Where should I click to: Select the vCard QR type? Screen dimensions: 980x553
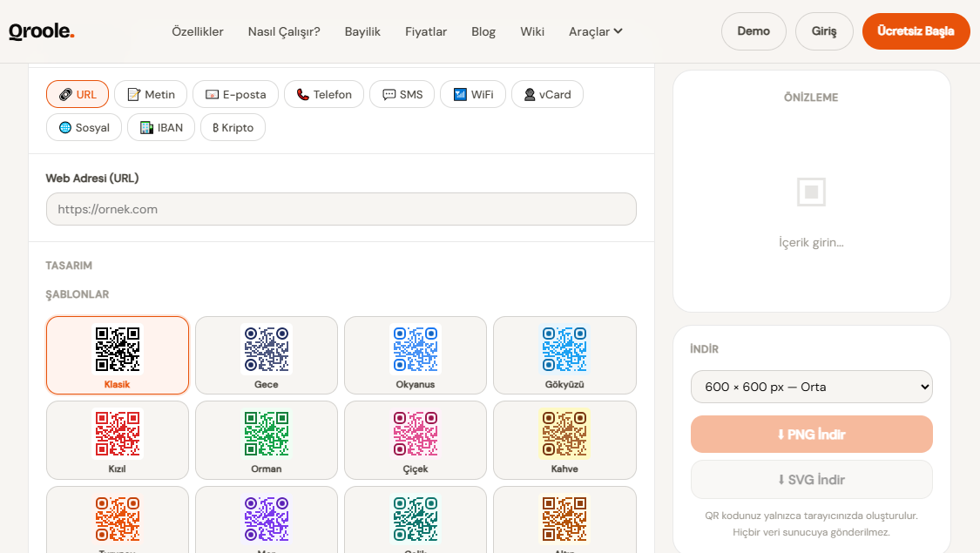pos(548,94)
